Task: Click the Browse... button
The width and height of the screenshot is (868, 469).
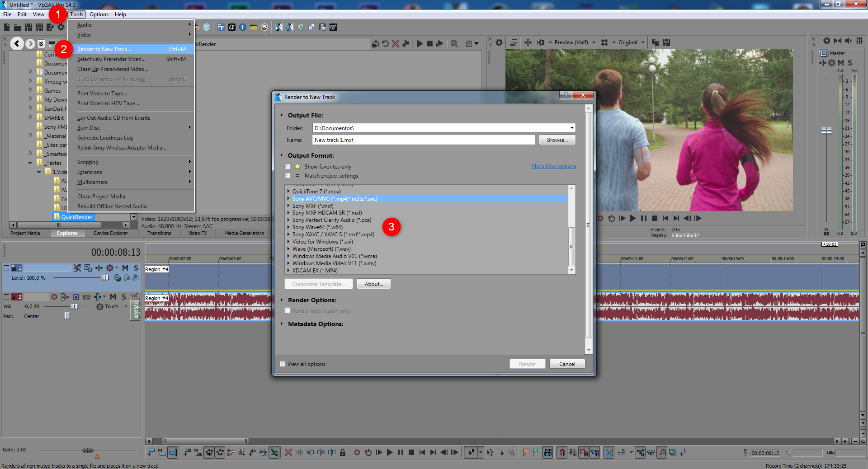Action: click(x=557, y=140)
